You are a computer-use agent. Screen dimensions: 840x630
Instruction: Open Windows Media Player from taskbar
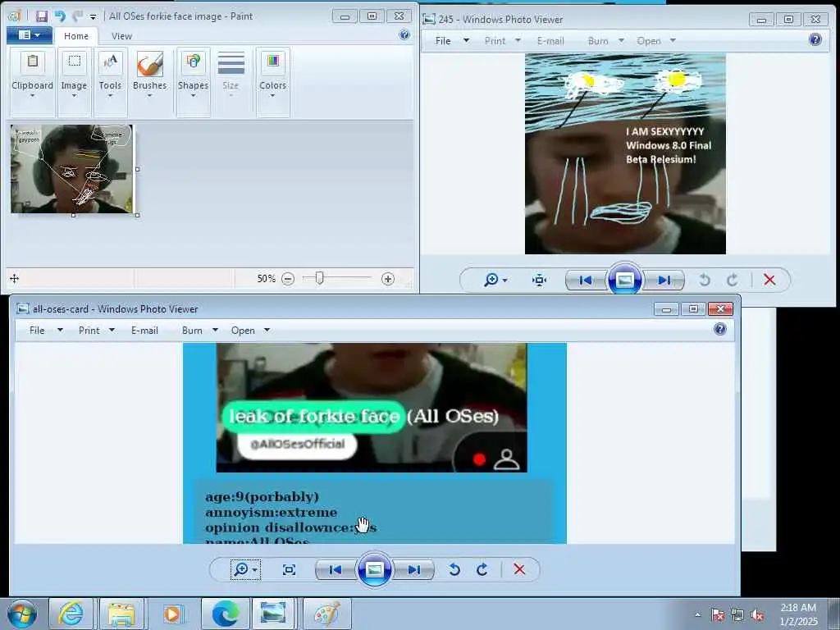[x=172, y=614]
